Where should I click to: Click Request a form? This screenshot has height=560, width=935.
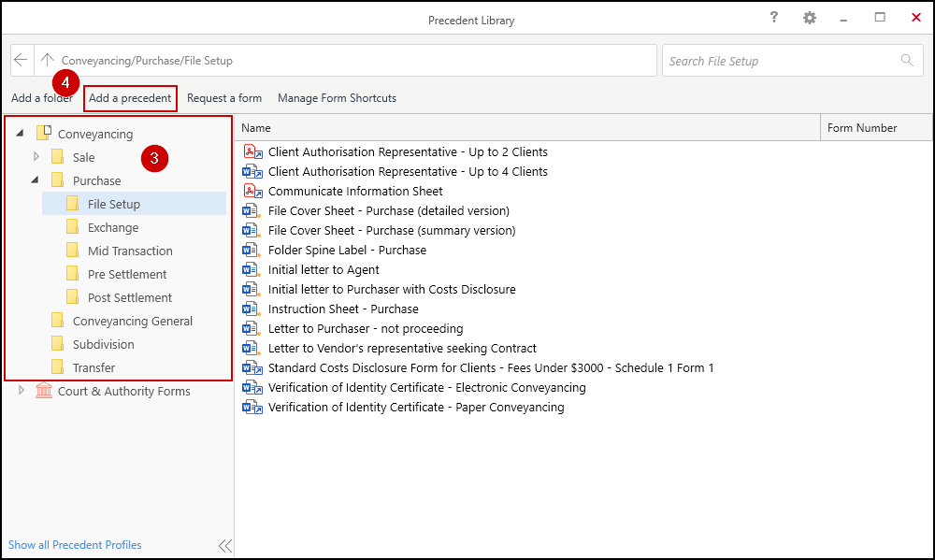[224, 98]
